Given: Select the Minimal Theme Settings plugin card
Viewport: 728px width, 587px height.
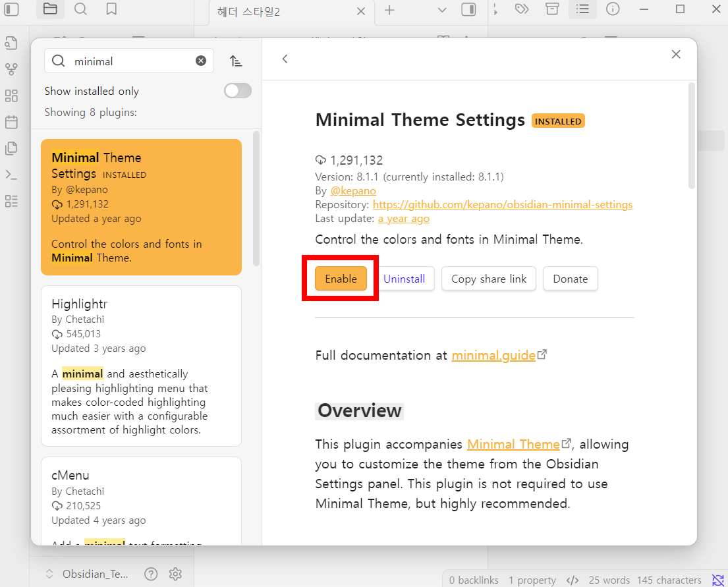Looking at the screenshot, I should pos(141,207).
